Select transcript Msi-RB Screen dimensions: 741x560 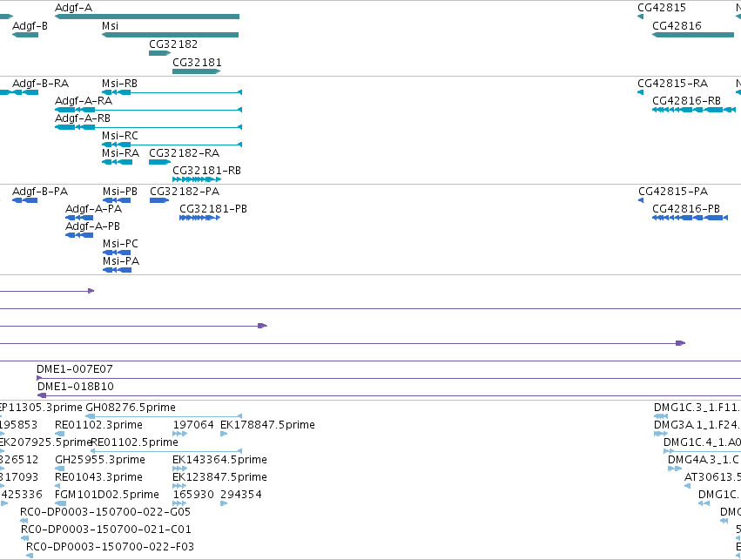(119, 84)
